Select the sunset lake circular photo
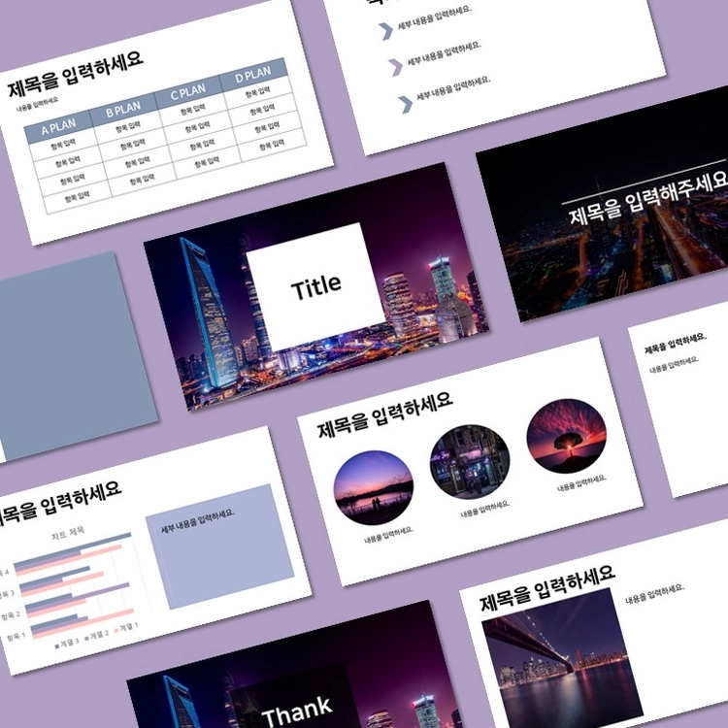The height and width of the screenshot is (728, 728). pos(374,487)
